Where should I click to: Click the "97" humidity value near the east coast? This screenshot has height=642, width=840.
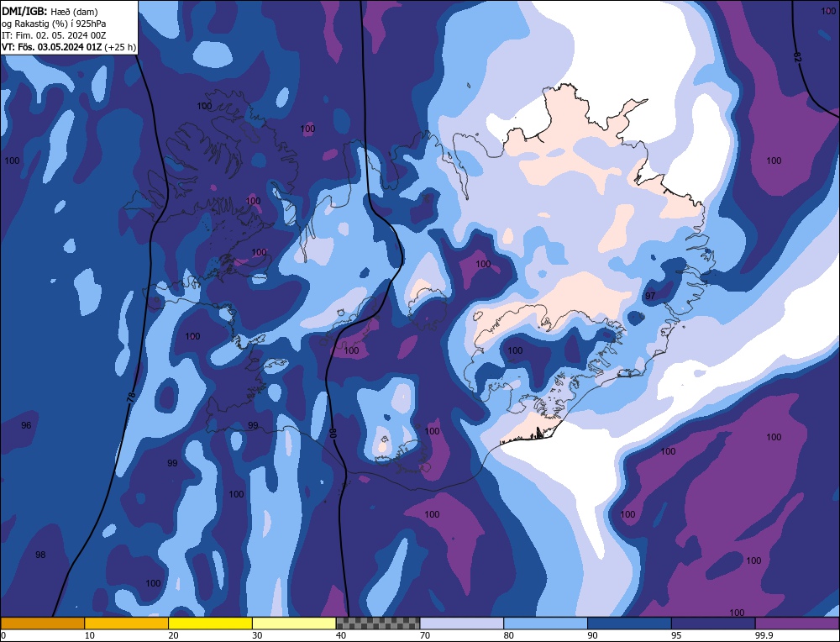click(x=650, y=296)
